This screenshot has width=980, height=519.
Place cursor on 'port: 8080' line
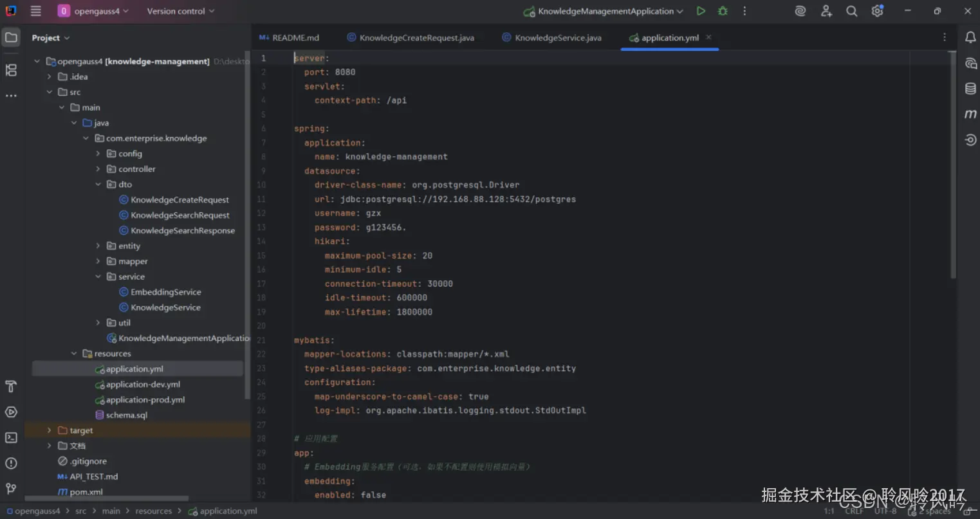point(329,72)
